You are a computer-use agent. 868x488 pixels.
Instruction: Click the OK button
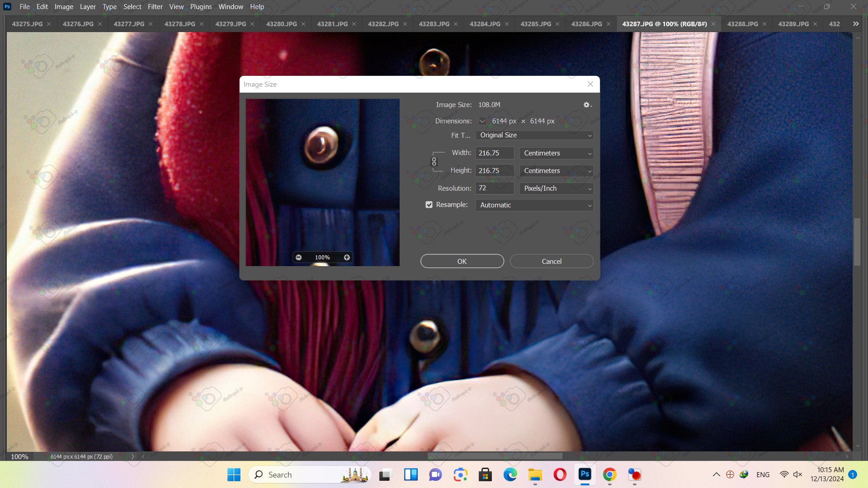(462, 261)
